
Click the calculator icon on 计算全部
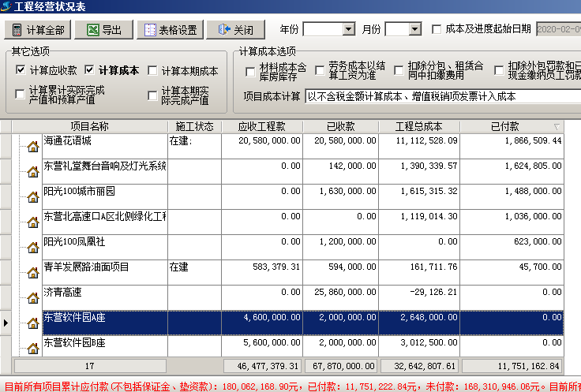click(x=17, y=30)
